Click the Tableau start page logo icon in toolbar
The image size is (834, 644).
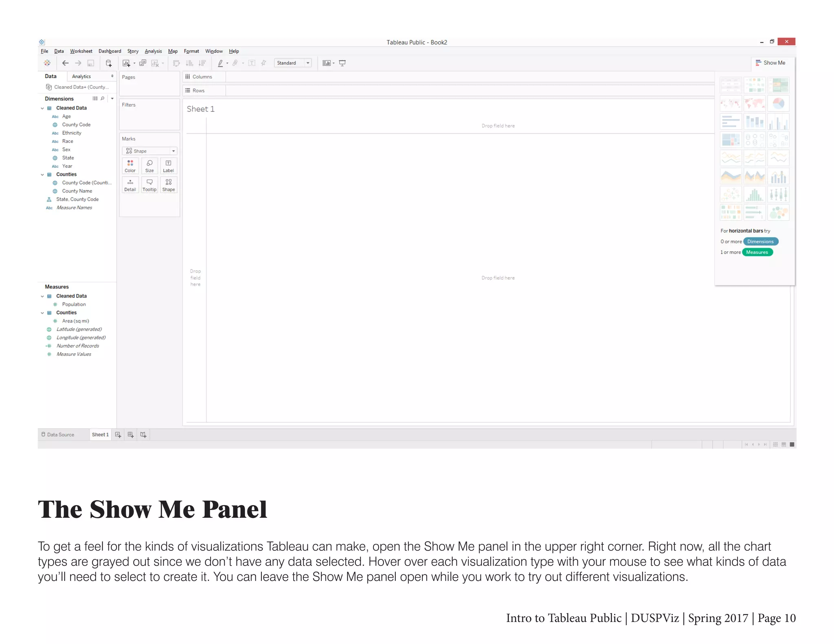point(47,63)
